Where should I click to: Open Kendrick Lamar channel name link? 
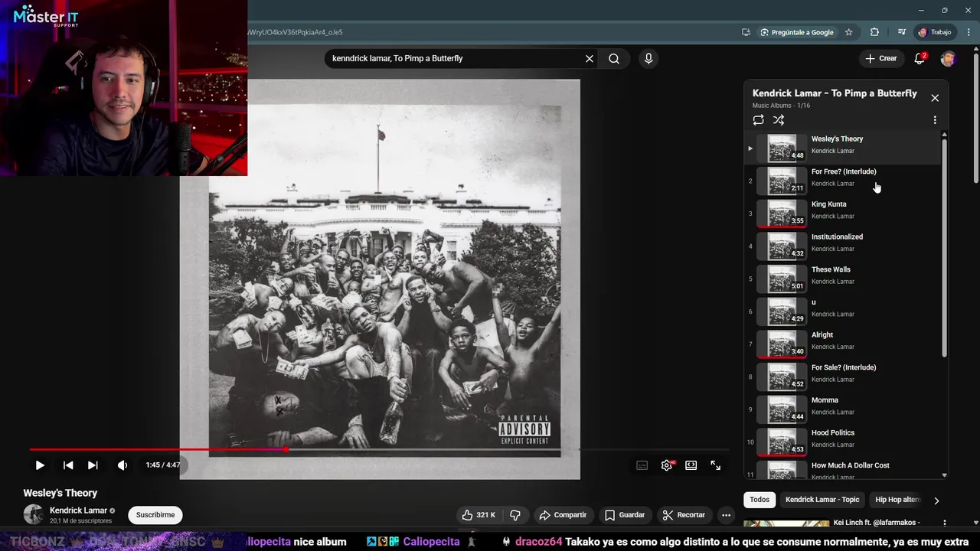(78, 510)
